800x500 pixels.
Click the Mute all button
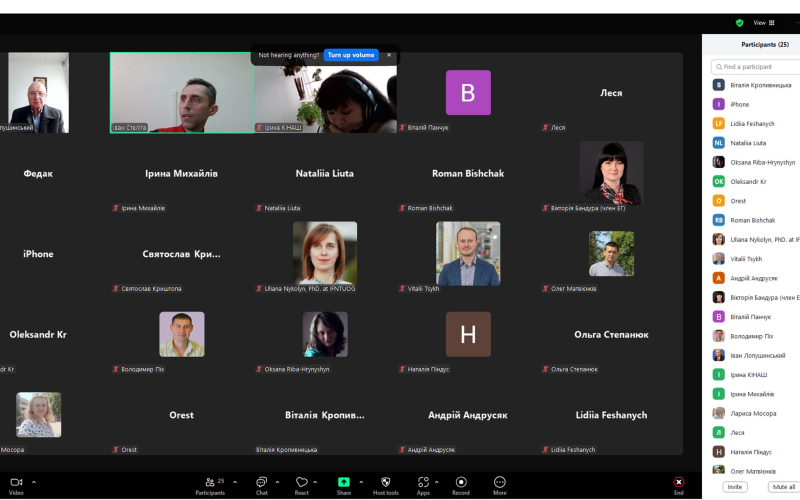(783, 487)
